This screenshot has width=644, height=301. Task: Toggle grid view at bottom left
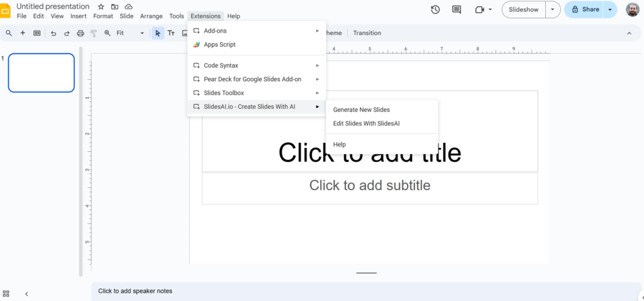click(6, 293)
